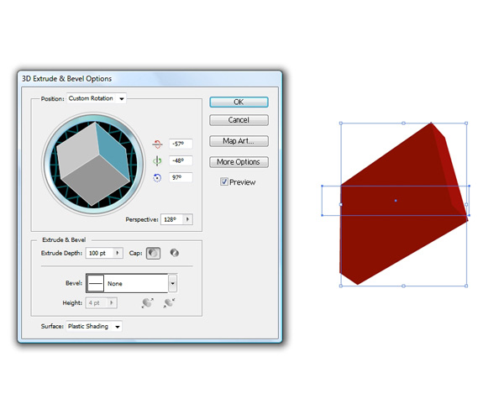Viewport: 504px width, 420px height.
Task: Click the OK button
Action: point(239,102)
